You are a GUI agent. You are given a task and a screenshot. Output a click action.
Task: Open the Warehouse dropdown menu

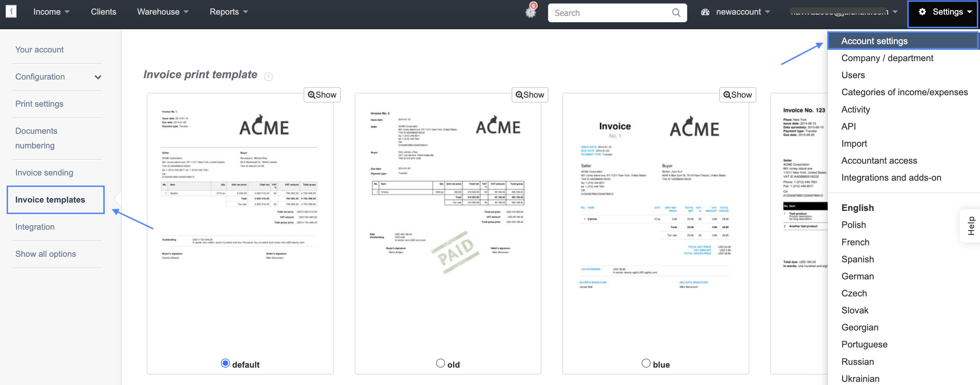tap(163, 12)
